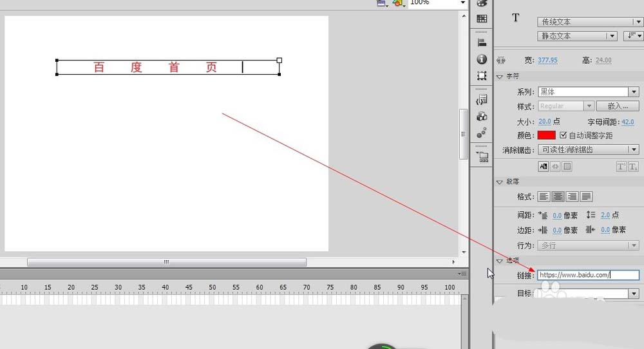The height and width of the screenshot is (349, 644).
Task: Open the text orientation dropdown
Action: pyautogui.click(x=633, y=36)
